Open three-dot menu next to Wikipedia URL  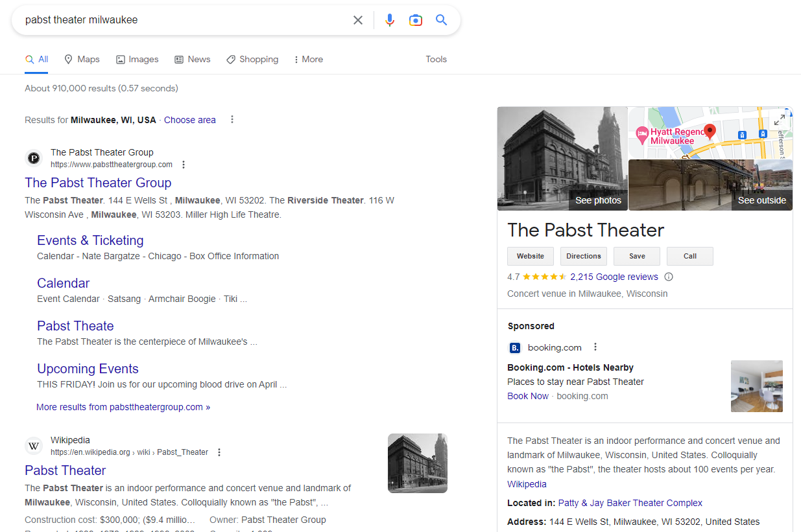click(219, 452)
